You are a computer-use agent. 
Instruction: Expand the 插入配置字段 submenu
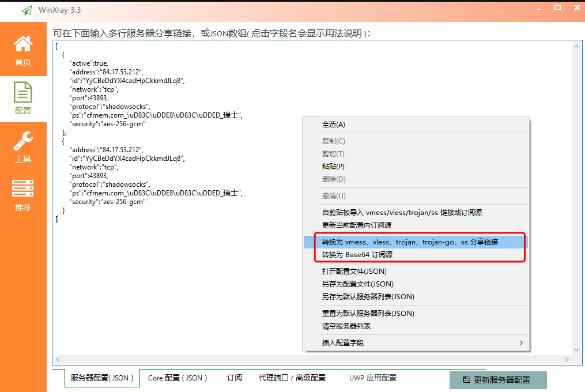tap(416, 343)
